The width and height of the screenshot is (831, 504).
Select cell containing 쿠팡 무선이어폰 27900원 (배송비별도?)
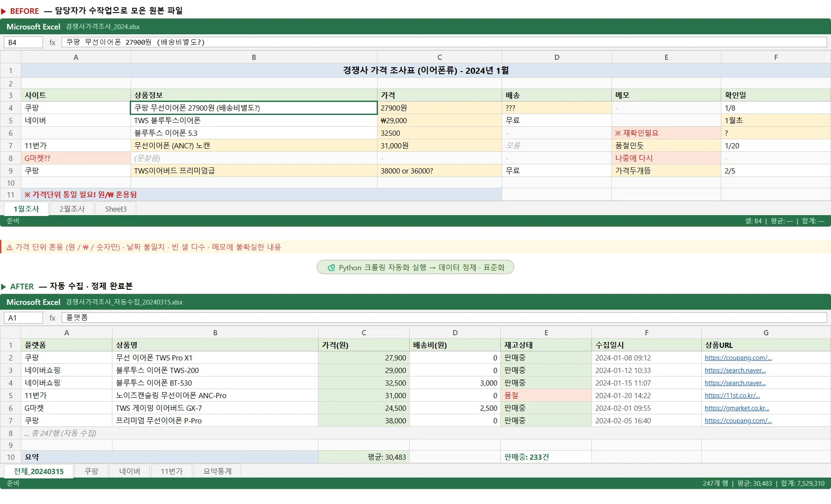pos(254,108)
